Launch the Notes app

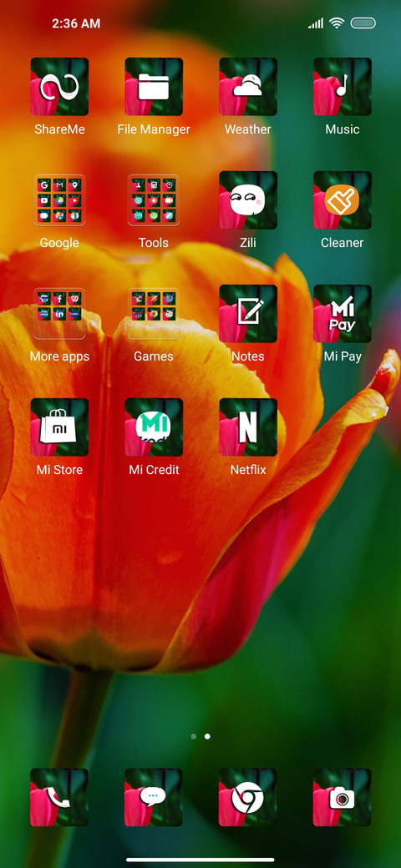pos(247,314)
